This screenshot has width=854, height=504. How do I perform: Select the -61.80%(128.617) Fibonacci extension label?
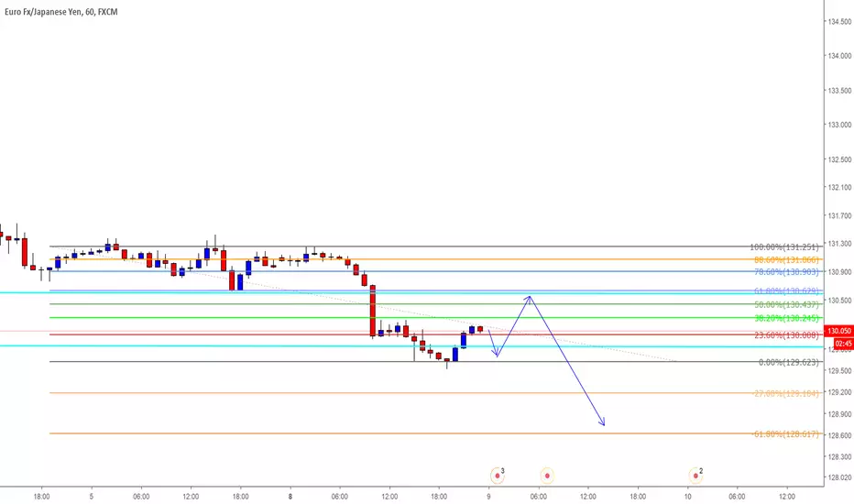point(785,433)
